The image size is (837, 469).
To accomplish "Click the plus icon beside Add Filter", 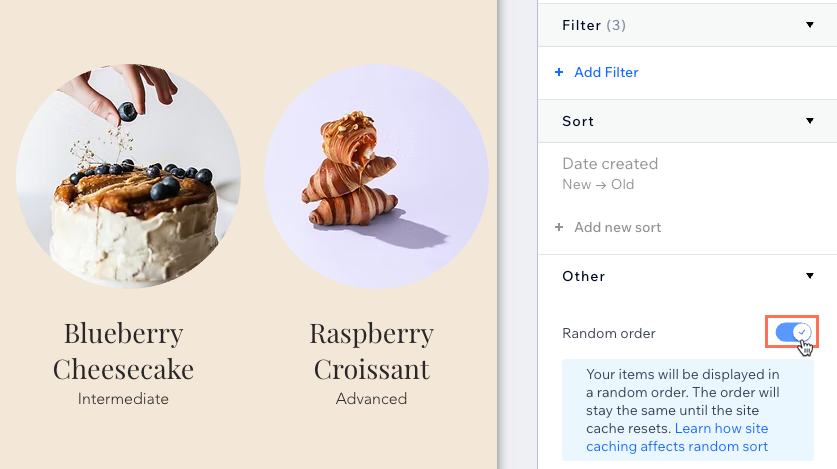I will click(559, 72).
